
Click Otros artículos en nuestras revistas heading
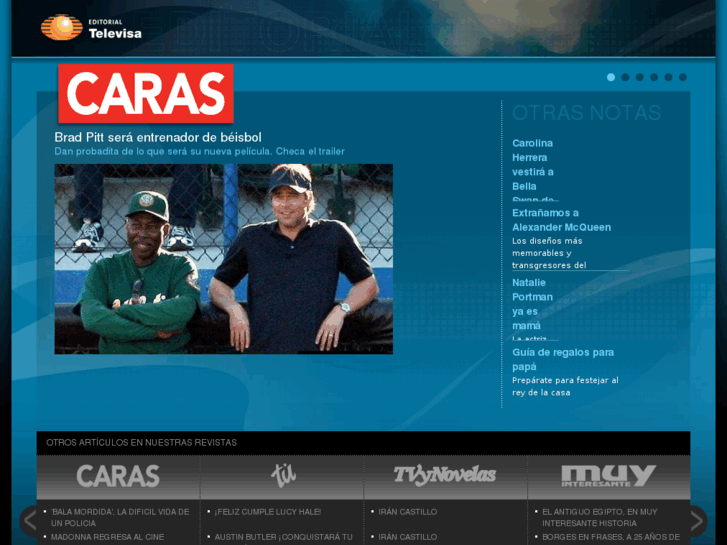[x=141, y=442]
